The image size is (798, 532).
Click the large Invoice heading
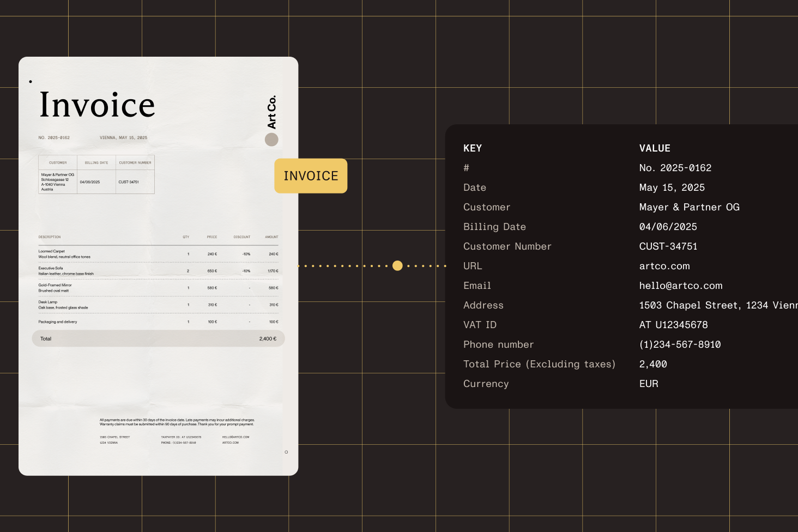click(x=97, y=105)
